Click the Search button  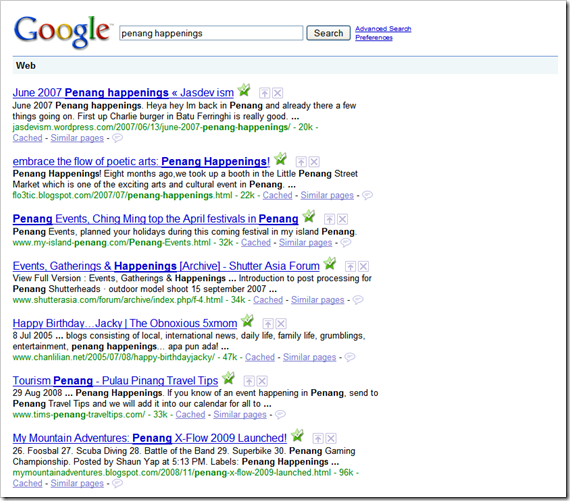click(328, 33)
